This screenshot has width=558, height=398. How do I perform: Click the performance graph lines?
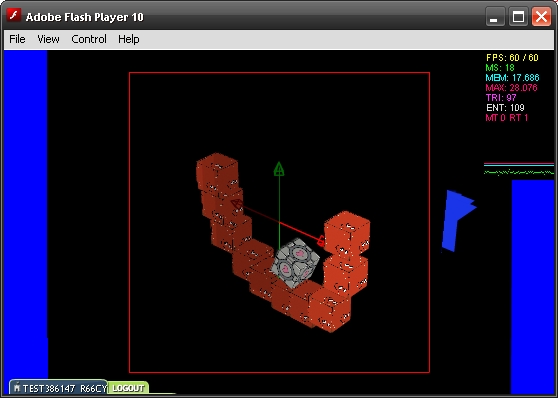519,169
